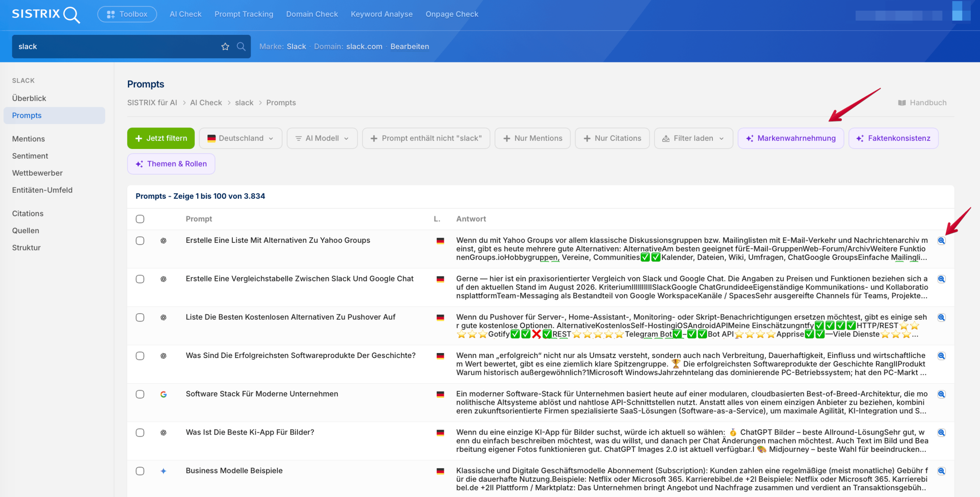Click Google icon in Software Stack row

163,394
